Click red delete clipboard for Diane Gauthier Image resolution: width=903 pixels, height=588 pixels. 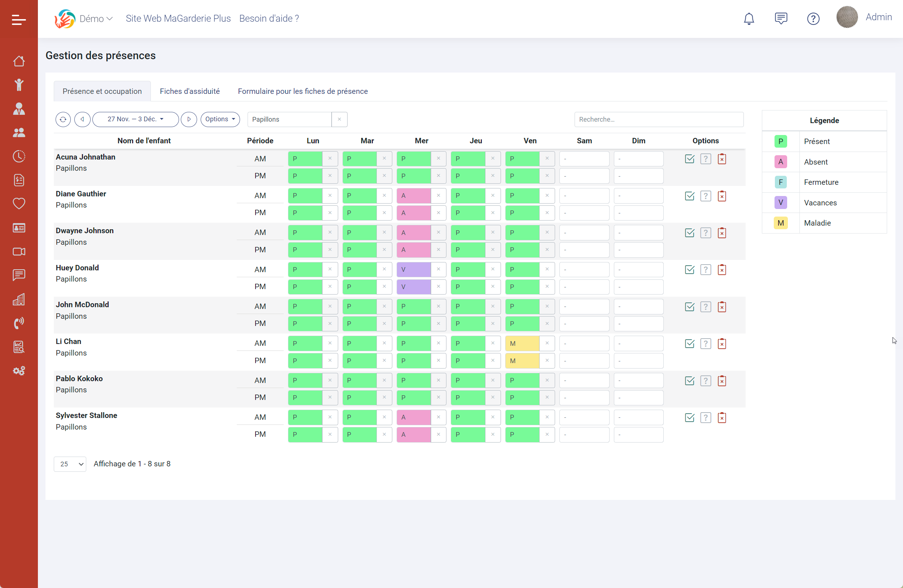[721, 196]
